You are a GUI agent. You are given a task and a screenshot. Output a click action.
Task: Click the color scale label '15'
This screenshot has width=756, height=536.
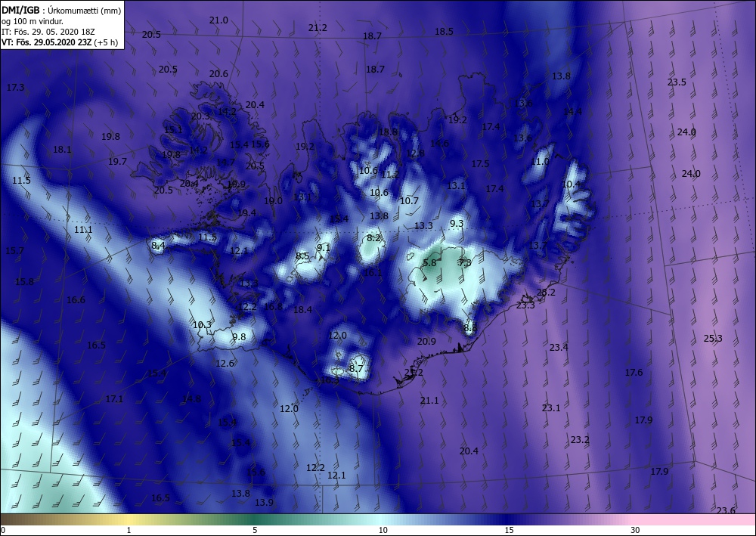pyautogui.click(x=509, y=530)
